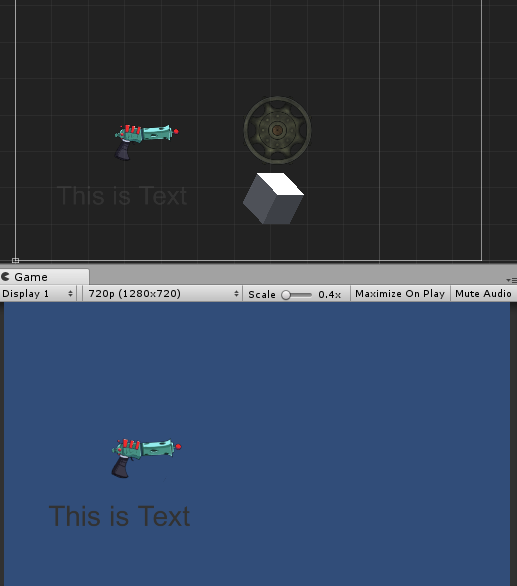Switch to the Game tab
Image resolution: width=517 pixels, height=586 pixels.
pos(44,277)
